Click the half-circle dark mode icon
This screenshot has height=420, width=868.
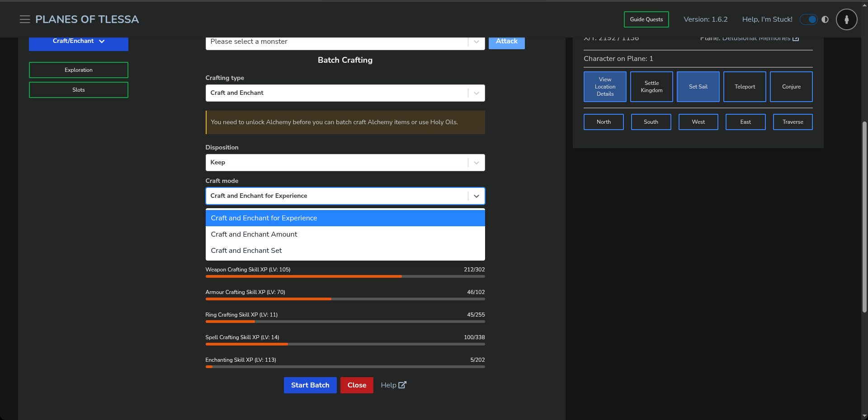point(825,19)
